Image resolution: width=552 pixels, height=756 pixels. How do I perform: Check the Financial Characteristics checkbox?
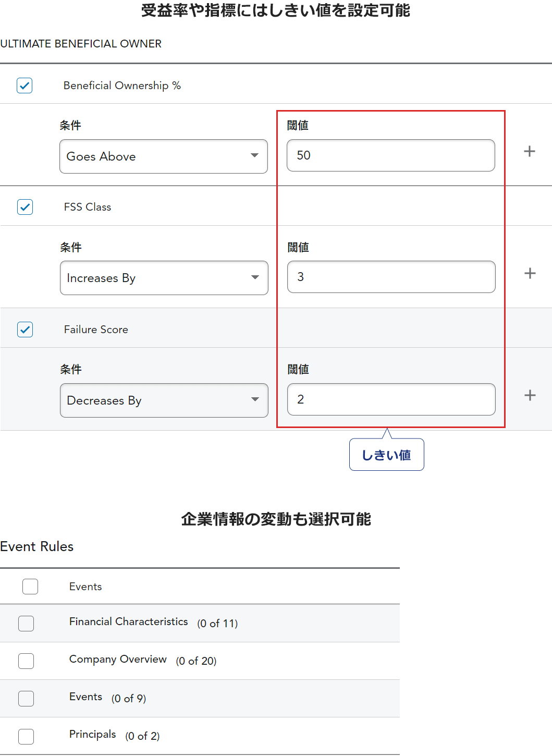click(x=26, y=624)
